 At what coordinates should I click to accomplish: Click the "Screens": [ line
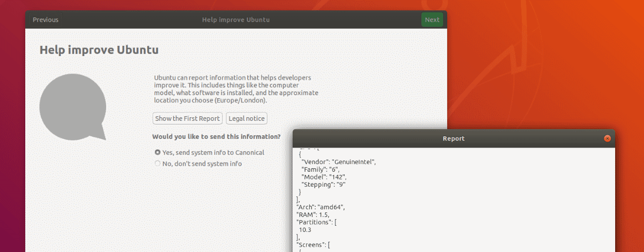pos(313,244)
